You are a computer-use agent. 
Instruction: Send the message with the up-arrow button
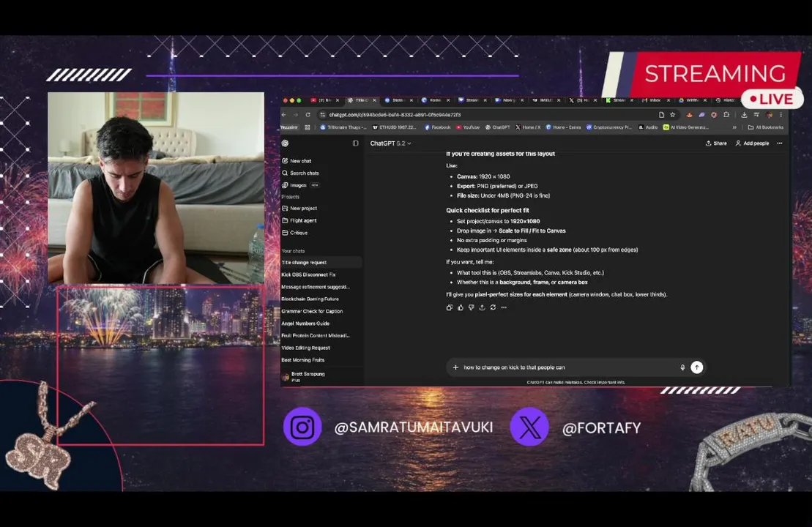[697, 367]
